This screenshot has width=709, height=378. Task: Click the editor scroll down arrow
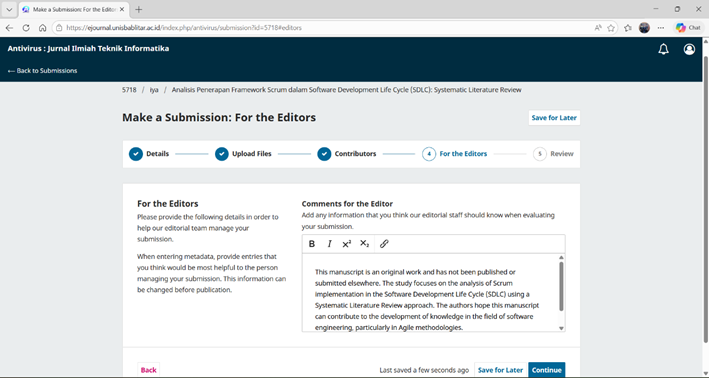point(561,328)
